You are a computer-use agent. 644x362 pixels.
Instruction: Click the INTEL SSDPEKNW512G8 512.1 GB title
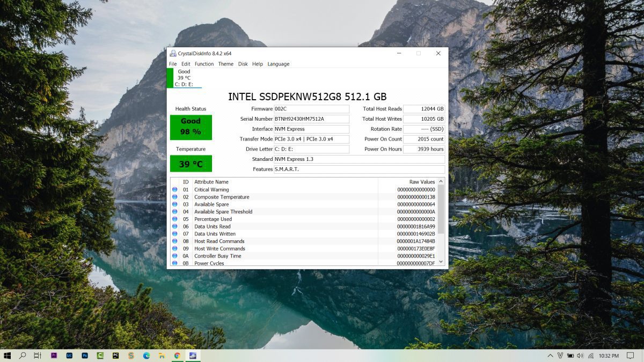[x=308, y=97]
